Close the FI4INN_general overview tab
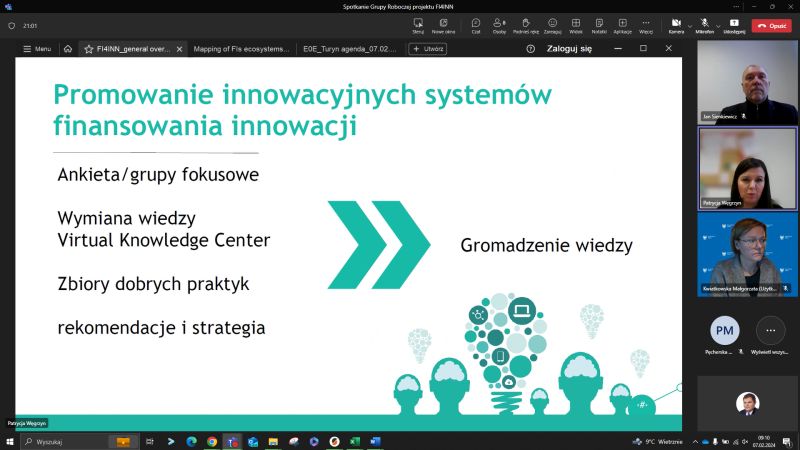The height and width of the screenshot is (450, 800). point(180,49)
